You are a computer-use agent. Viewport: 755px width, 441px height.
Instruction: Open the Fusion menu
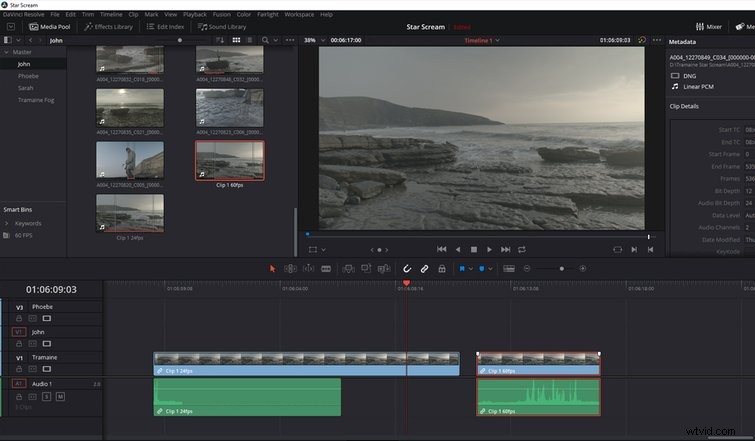coord(221,14)
